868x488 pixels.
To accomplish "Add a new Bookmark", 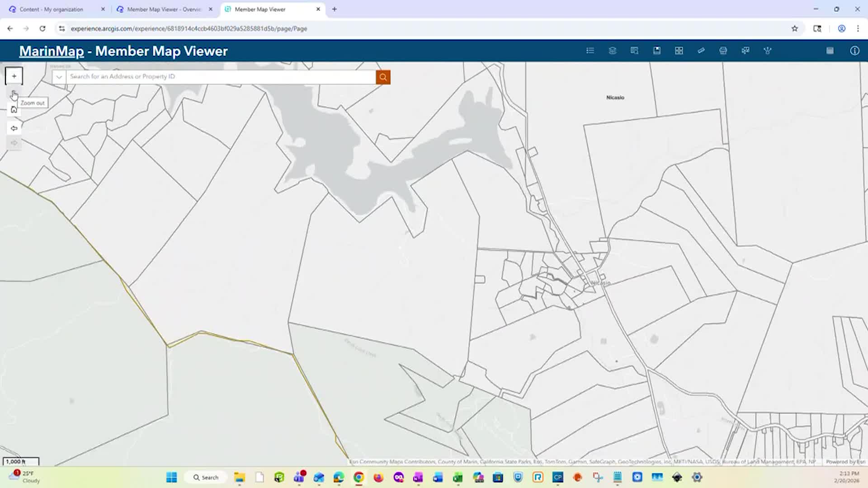I will click(657, 51).
